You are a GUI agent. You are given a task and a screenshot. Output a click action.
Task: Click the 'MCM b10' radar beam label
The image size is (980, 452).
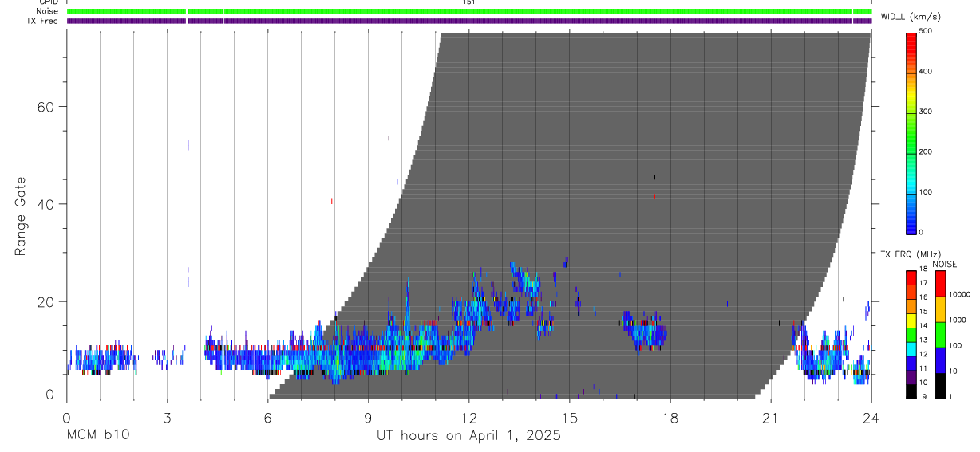[x=97, y=436]
